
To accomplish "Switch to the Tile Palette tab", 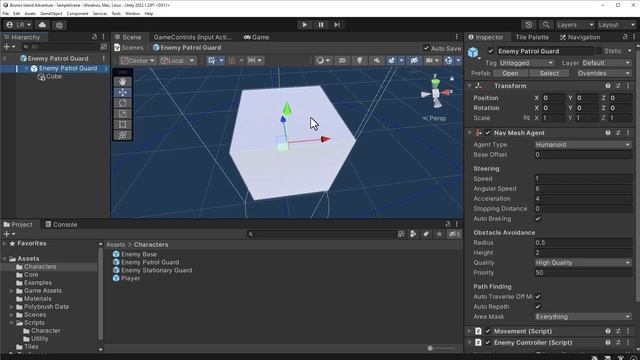I will point(532,37).
